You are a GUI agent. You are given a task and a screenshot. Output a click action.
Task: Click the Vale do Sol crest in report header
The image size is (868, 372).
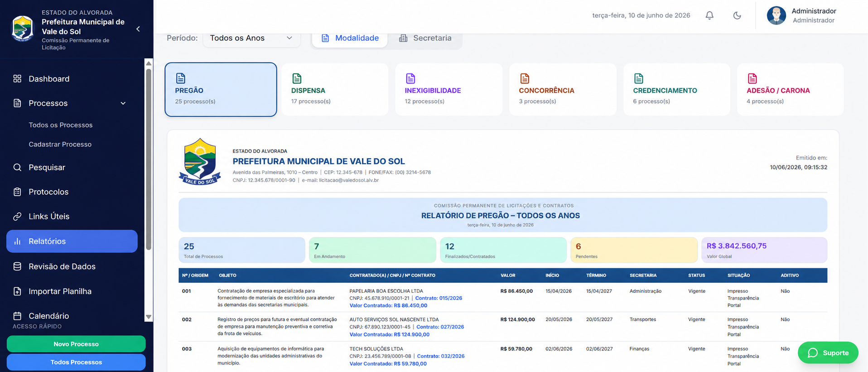point(200,162)
